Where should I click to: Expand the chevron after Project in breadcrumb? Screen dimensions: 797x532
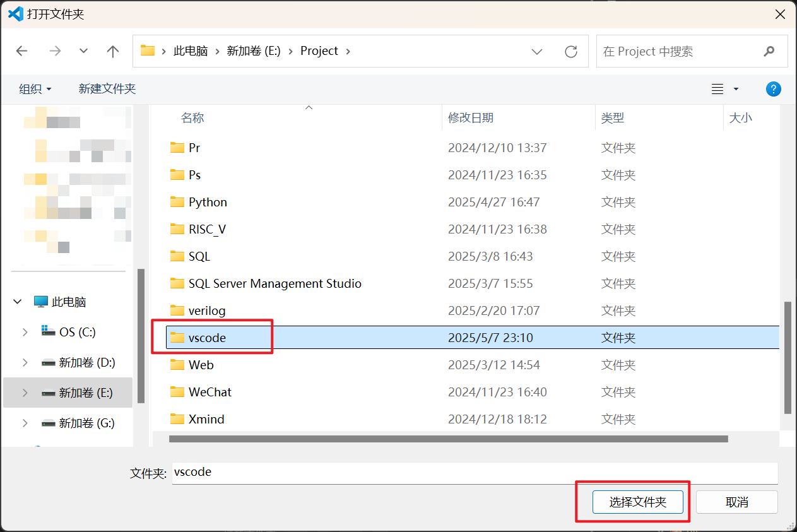click(x=348, y=51)
